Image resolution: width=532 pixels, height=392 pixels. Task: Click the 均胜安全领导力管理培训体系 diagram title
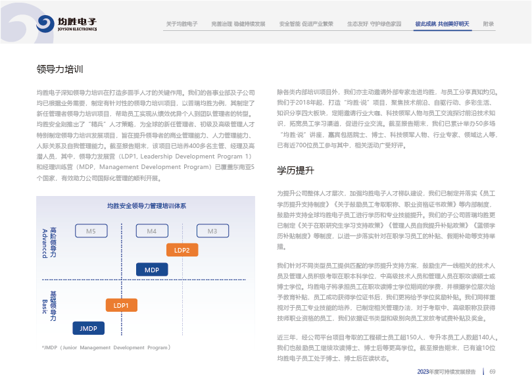[x=147, y=206]
